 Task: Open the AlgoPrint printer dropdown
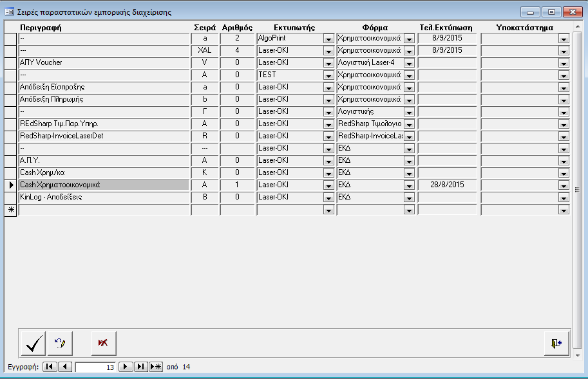(x=328, y=39)
